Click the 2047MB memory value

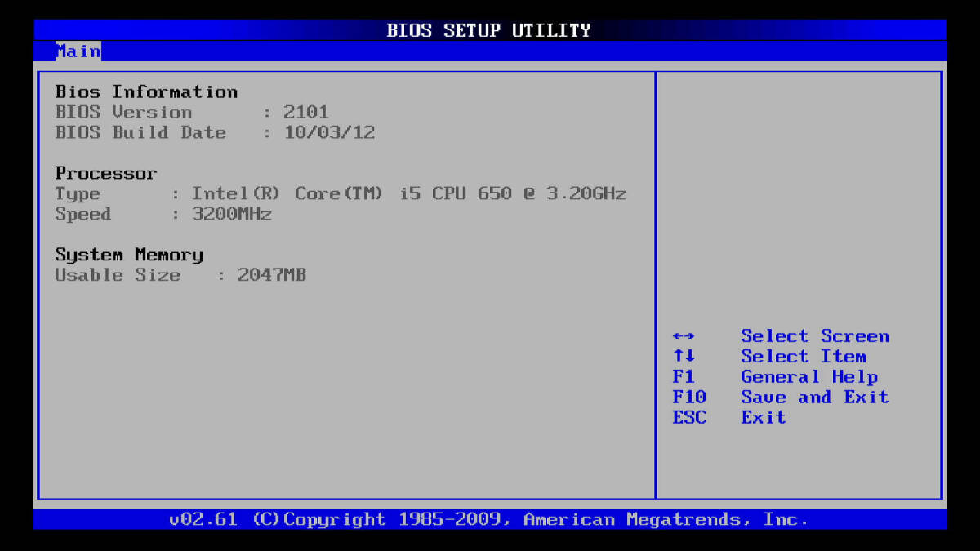point(272,275)
